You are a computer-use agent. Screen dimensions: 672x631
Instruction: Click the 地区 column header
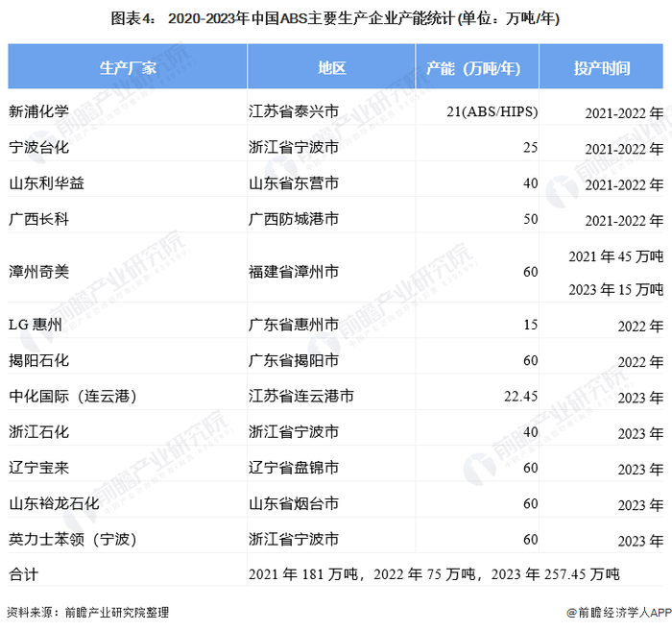(331, 66)
